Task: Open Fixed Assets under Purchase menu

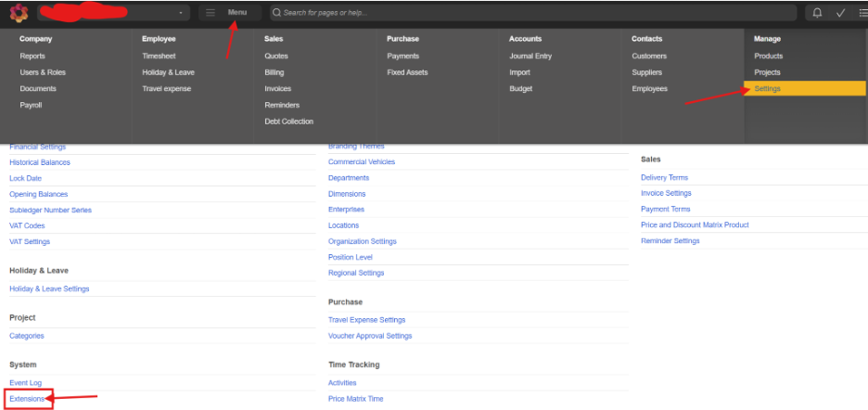Action: [406, 72]
